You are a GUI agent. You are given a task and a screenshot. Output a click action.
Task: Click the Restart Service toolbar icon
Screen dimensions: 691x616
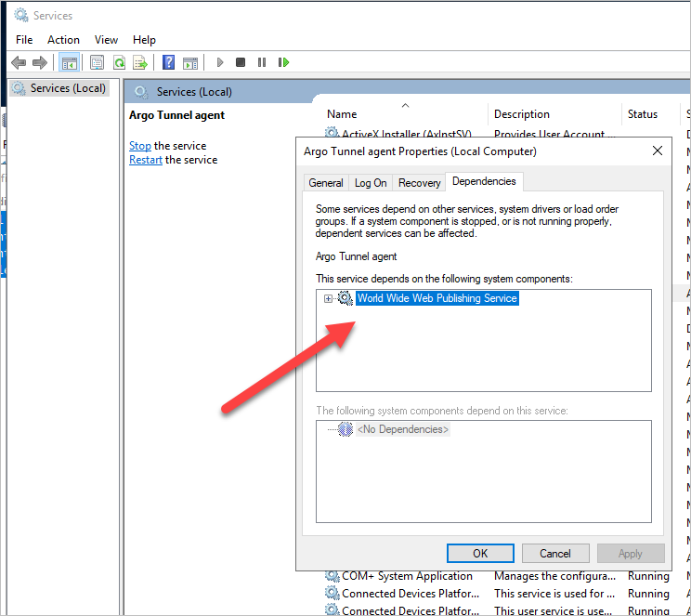click(x=283, y=62)
